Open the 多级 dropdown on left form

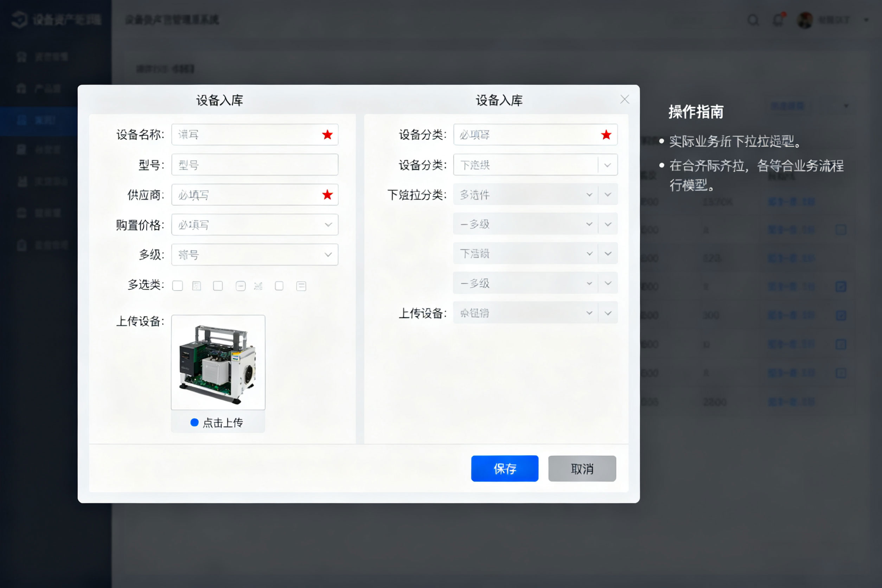pyautogui.click(x=328, y=255)
